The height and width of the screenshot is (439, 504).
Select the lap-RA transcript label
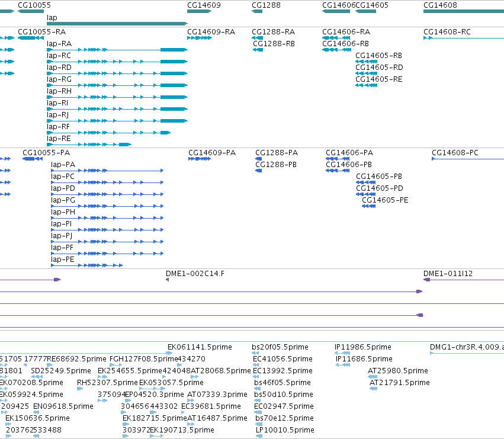pyautogui.click(x=59, y=44)
